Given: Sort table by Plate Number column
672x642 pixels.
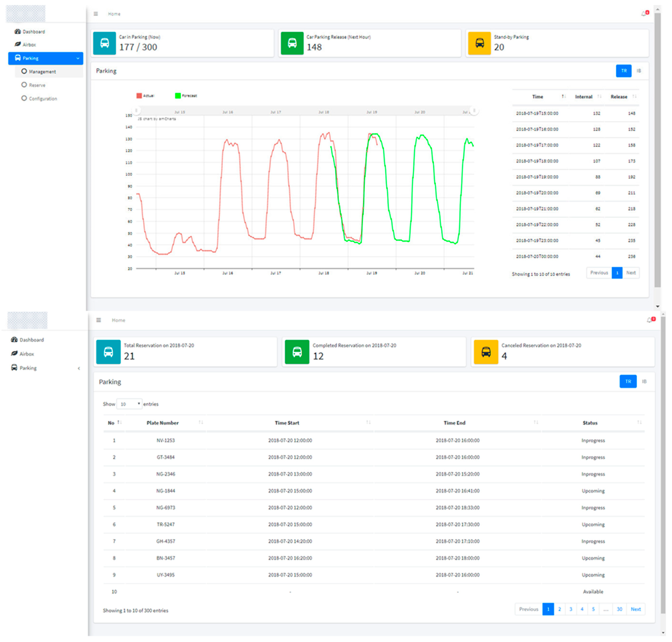Looking at the screenshot, I should click(x=162, y=423).
